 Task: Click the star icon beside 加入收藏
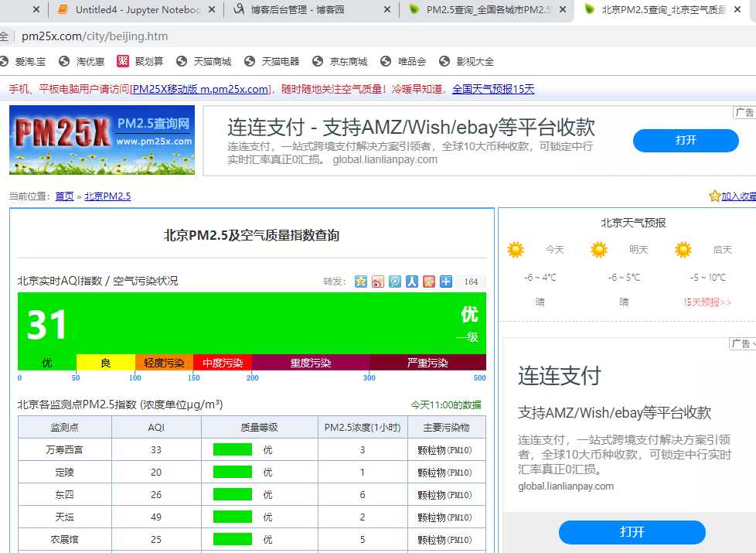[x=714, y=196]
